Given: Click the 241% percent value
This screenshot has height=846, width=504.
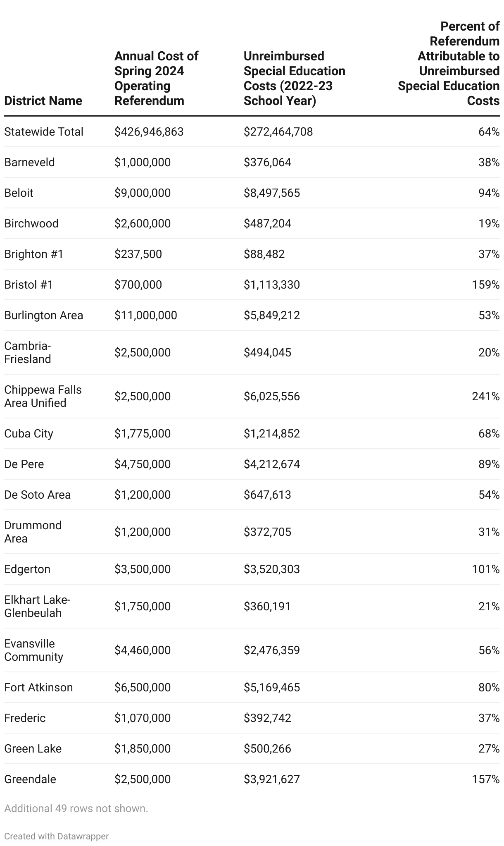Looking at the screenshot, I should pyautogui.click(x=485, y=396).
